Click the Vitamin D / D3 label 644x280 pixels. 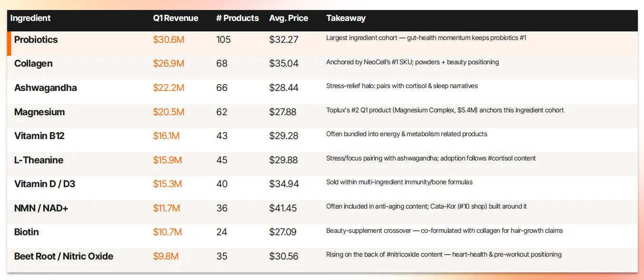point(45,184)
